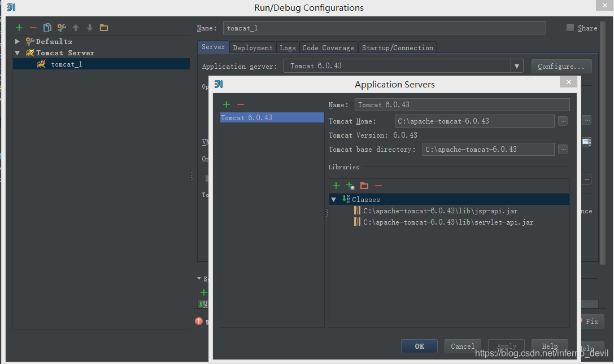Select the servlet-api.jar library entry
Viewport: 614px width, 364px height.
[x=448, y=222]
